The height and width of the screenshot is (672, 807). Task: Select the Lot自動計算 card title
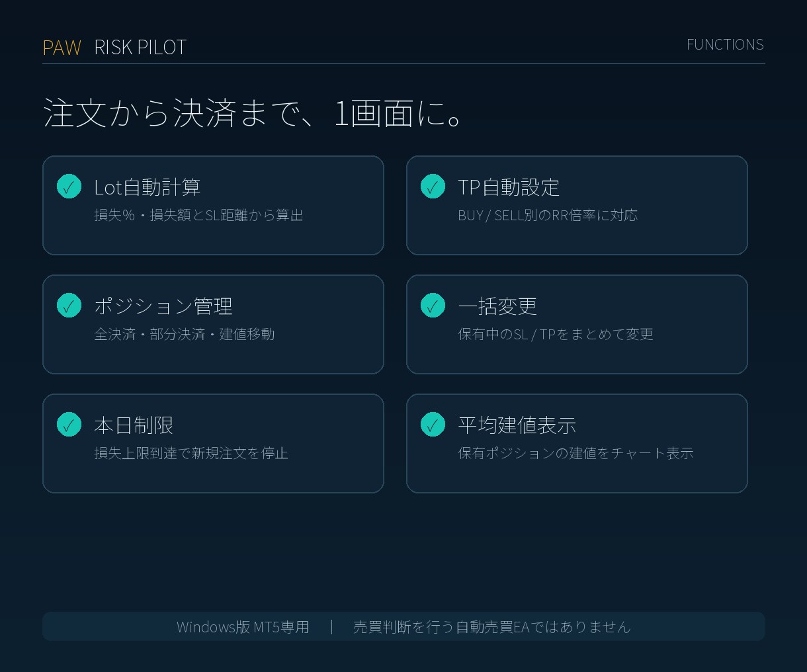148,187
